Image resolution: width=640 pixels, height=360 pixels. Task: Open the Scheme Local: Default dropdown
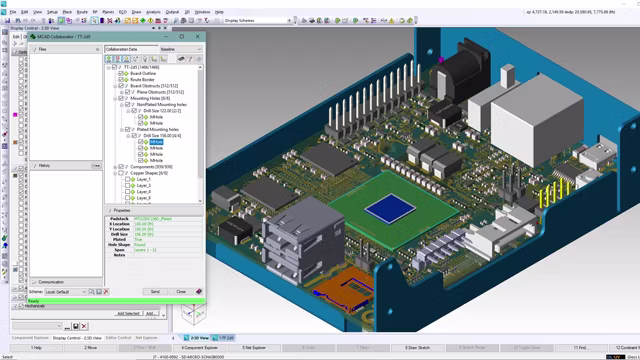click(65, 292)
